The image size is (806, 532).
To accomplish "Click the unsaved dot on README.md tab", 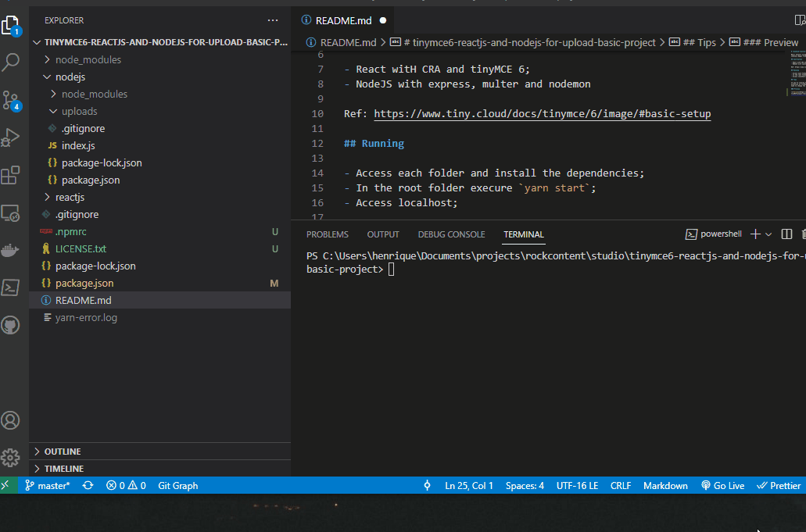I will pyautogui.click(x=383, y=20).
